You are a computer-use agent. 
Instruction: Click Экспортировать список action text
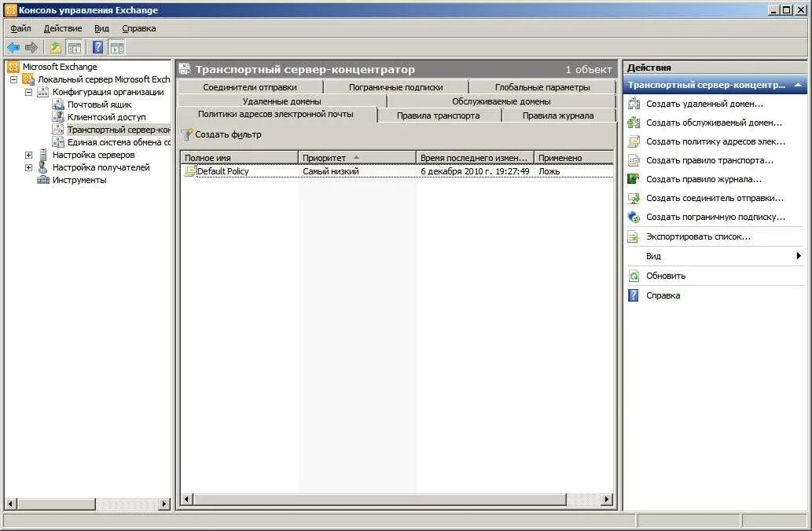699,236
